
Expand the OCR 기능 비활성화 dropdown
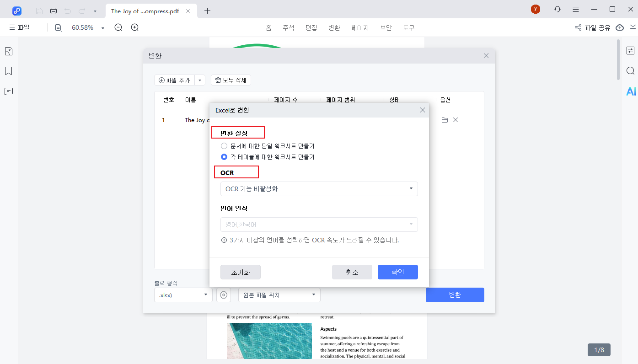click(319, 189)
